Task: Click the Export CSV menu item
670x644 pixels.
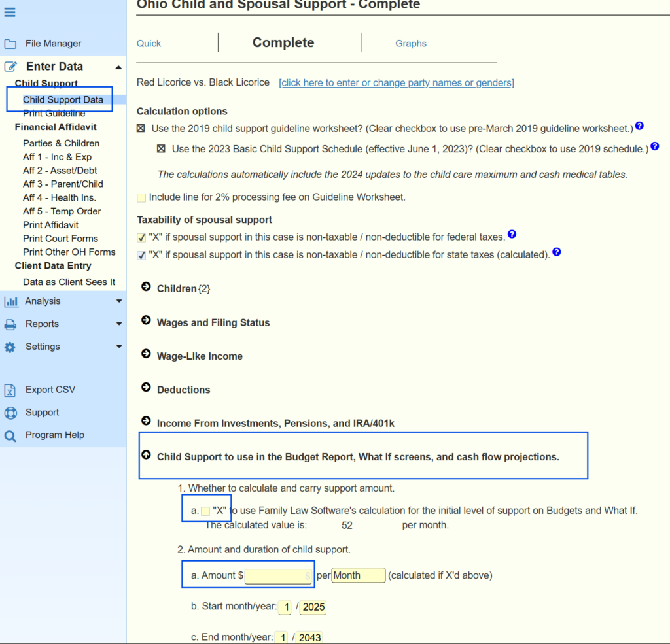Action: (x=50, y=390)
